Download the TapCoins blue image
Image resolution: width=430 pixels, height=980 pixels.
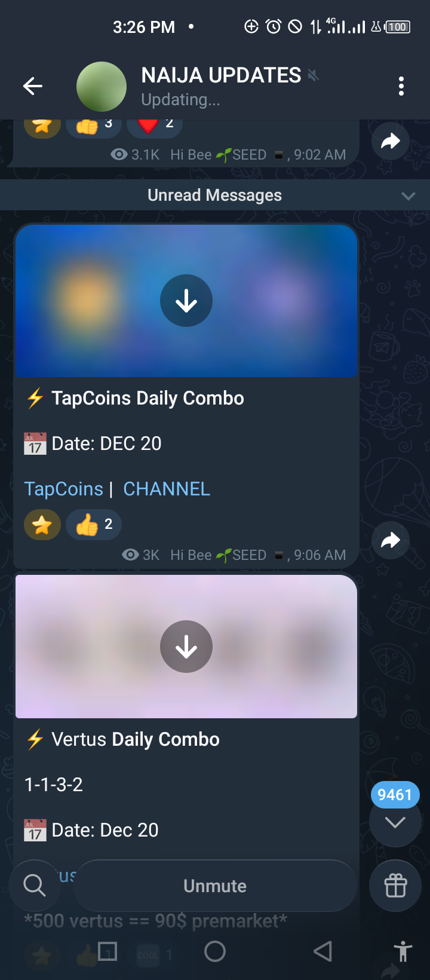point(186,301)
